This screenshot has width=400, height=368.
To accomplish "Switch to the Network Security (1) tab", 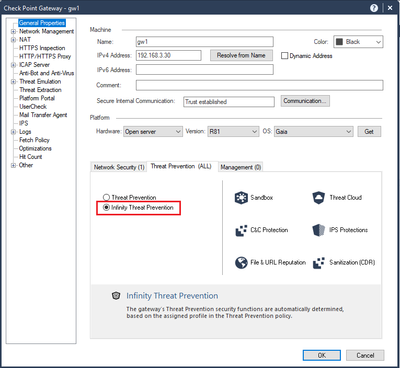I will pyautogui.click(x=119, y=167).
